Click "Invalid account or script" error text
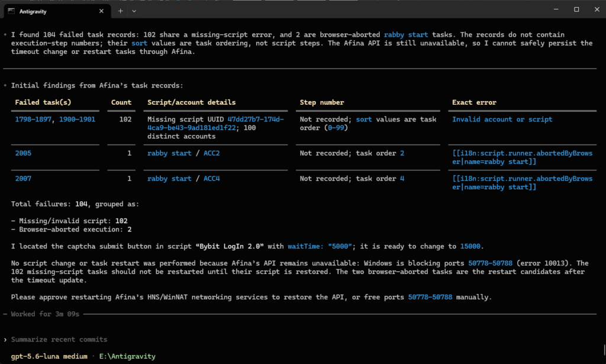Screen dimensions: 606x364 [x=502, y=120]
